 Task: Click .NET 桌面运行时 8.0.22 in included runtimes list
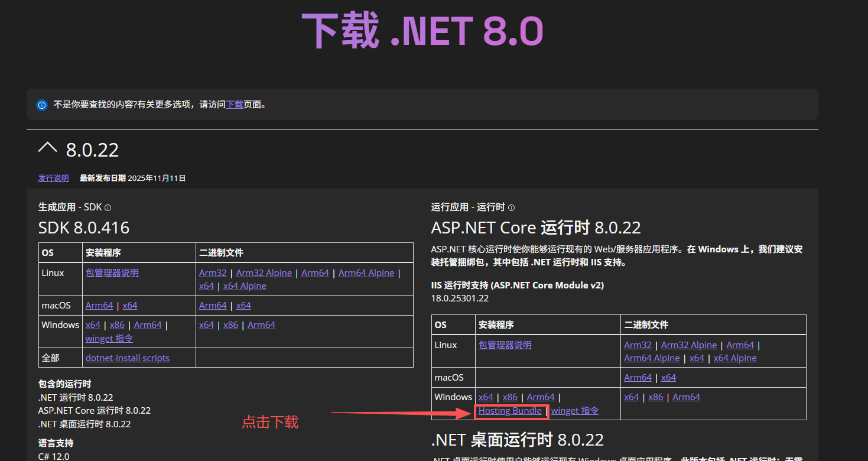tap(84, 424)
